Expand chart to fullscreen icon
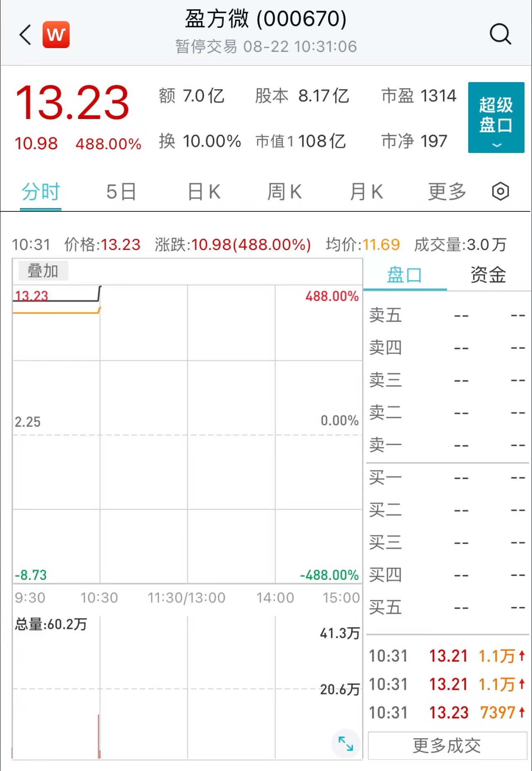Screen dimensions: 532x771 346,744
